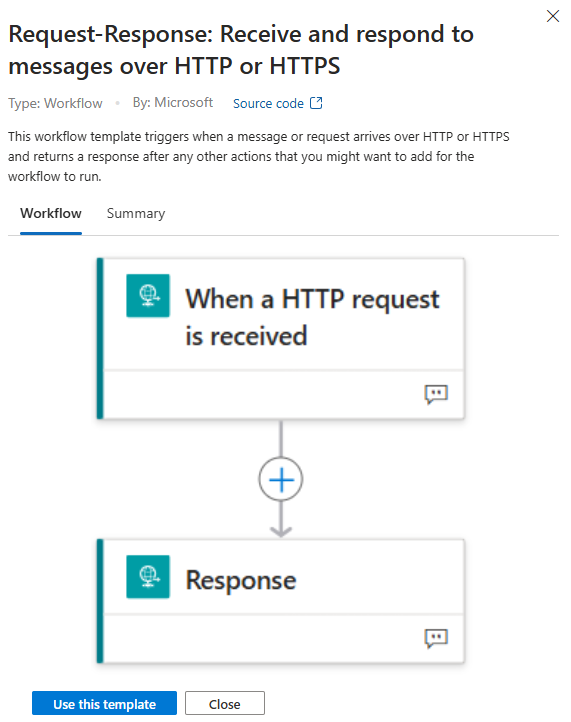Click the HTTP request trigger globe icon
The width and height of the screenshot is (571, 722).
point(148,295)
